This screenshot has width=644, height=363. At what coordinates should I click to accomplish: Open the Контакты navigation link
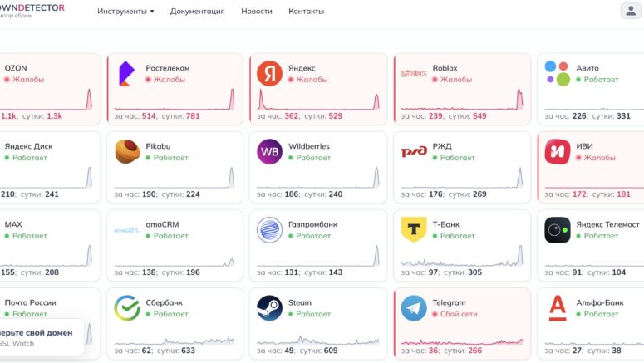point(306,12)
